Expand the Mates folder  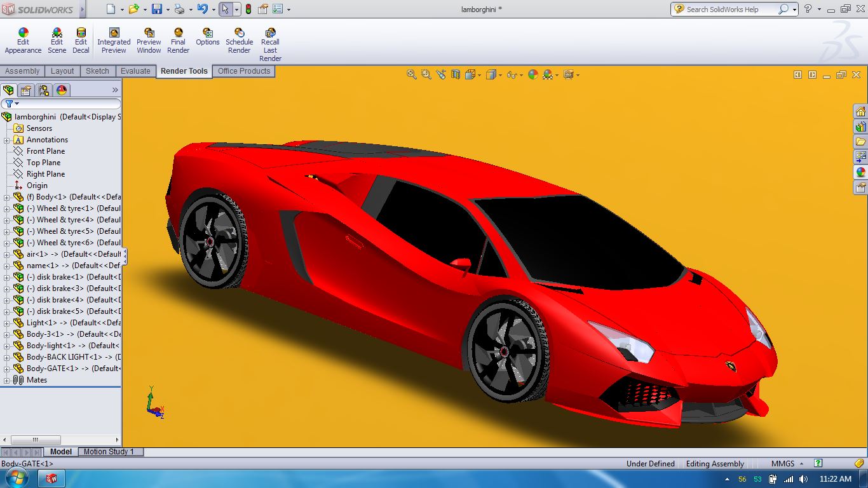coord(6,380)
